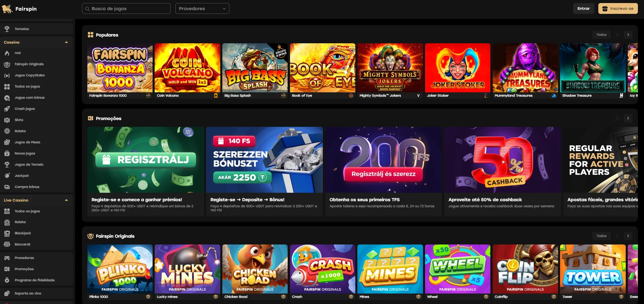Click 'Obtenha os seus primeiros TFS' title
This screenshot has width=644, height=304.
point(364,200)
